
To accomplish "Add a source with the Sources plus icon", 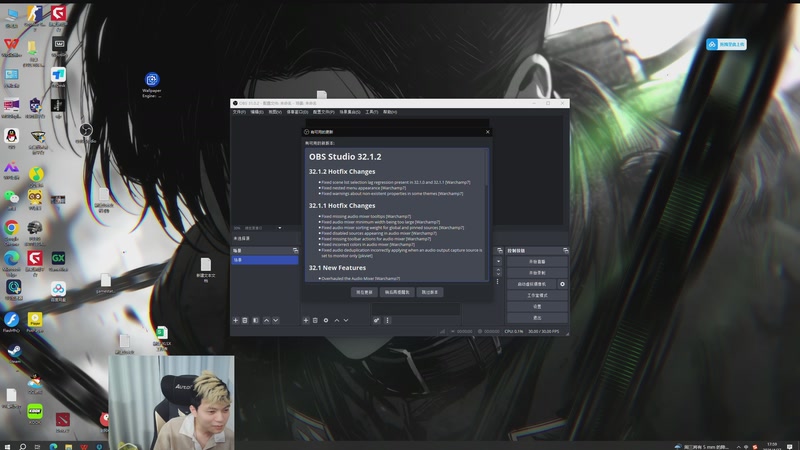I will [x=306, y=320].
